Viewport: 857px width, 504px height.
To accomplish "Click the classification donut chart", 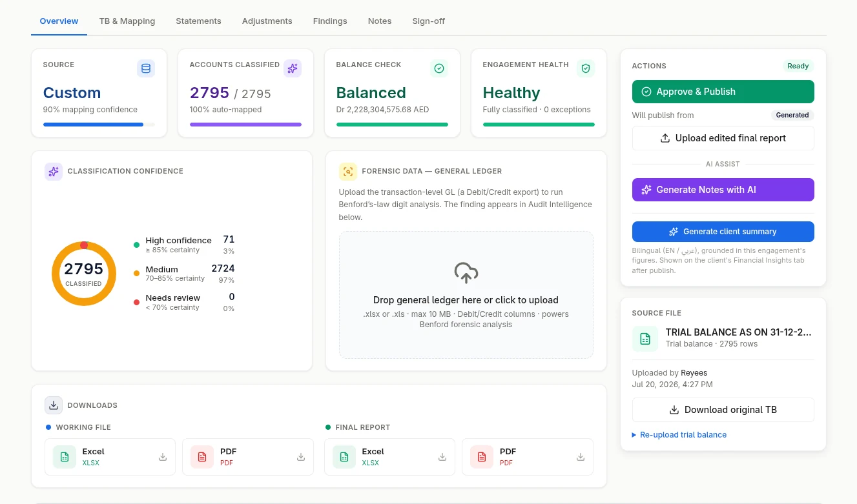I will [x=84, y=274].
